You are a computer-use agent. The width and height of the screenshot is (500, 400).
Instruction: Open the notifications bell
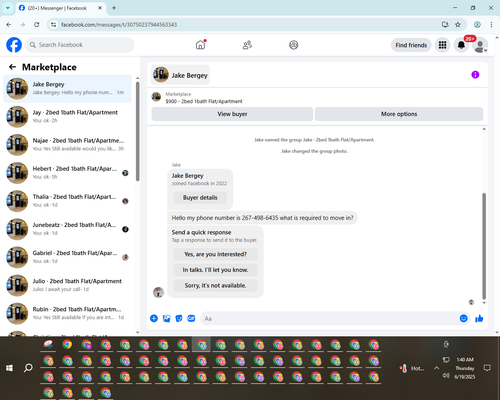pyautogui.click(x=461, y=45)
